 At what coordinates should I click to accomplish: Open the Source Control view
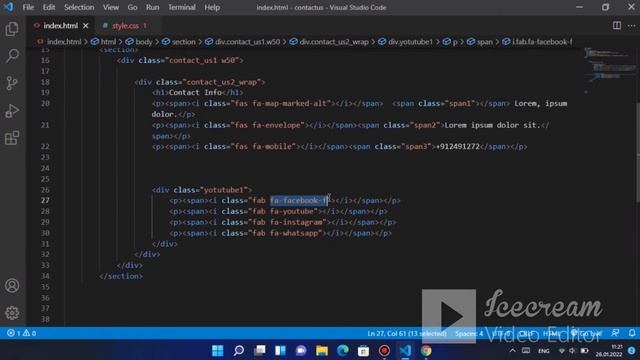click(12, 83)
